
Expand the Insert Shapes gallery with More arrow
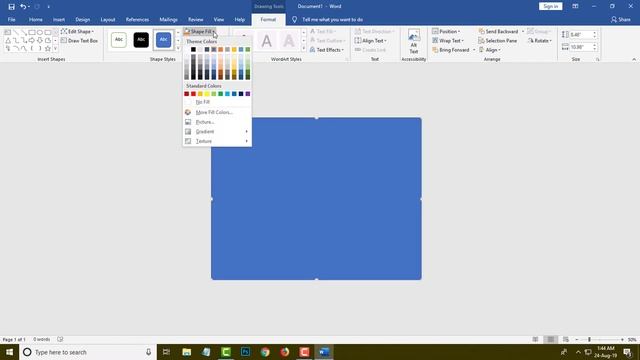coord(55,49)
